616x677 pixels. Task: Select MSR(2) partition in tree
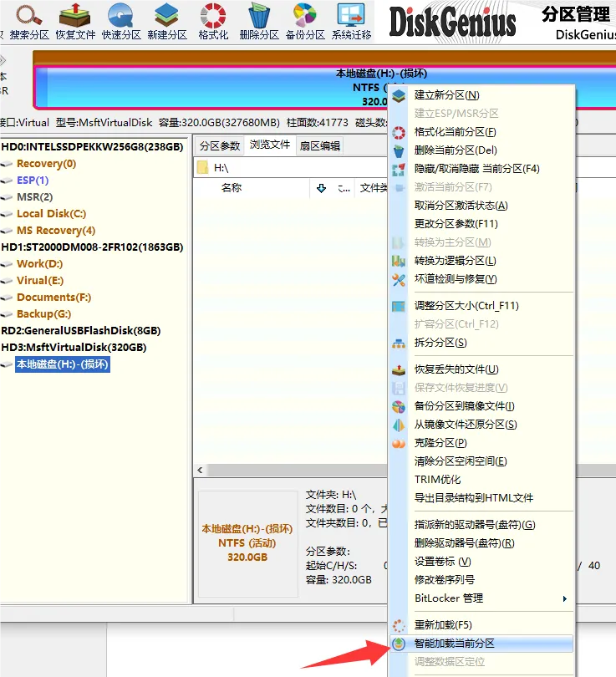point(34,197)
